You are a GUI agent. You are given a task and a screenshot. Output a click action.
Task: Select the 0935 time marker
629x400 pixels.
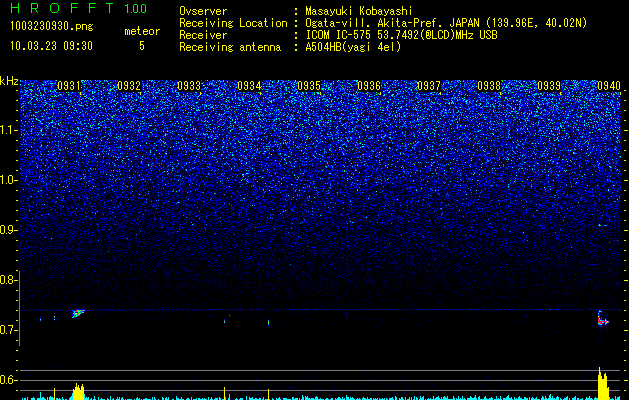coord(309,86)
